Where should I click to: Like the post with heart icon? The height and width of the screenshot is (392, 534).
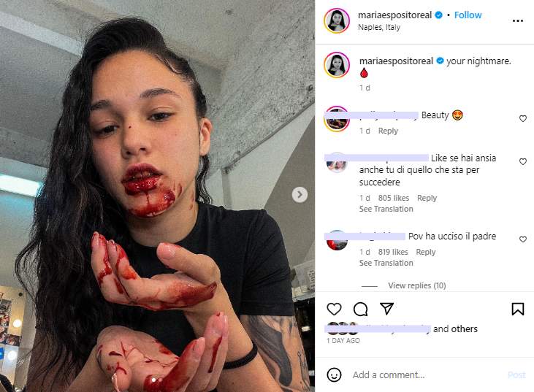[334, 309]
